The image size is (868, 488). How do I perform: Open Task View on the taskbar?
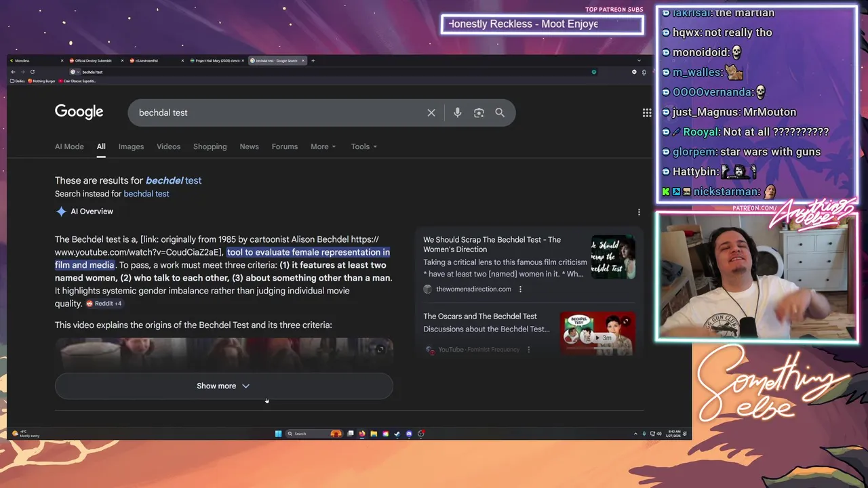(x=351, y=434)
